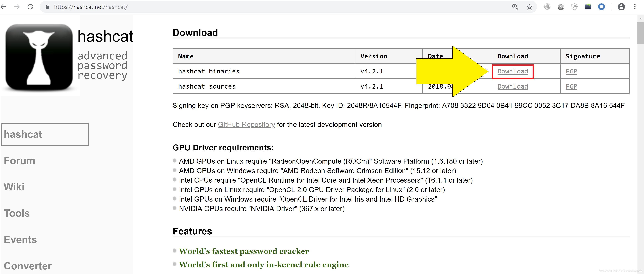Bookmark this page with the star icon

pos(529,7)
